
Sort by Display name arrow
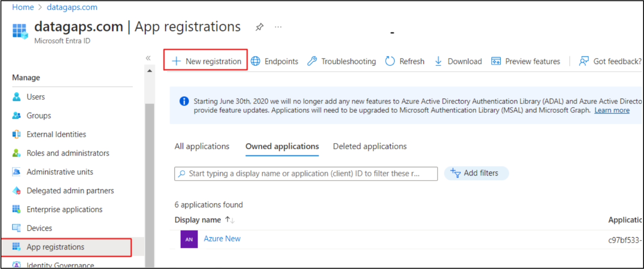(x=230, y=220)
